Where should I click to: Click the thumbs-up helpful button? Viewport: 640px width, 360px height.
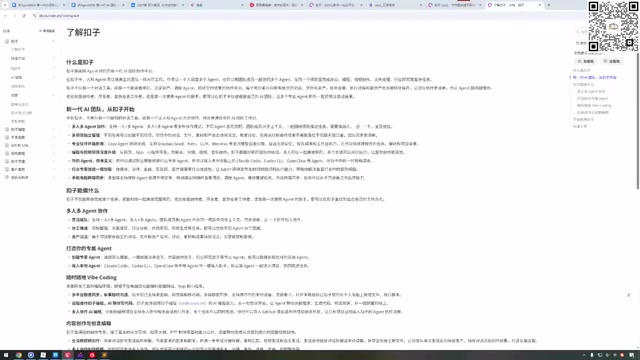(x=586, y=61)
